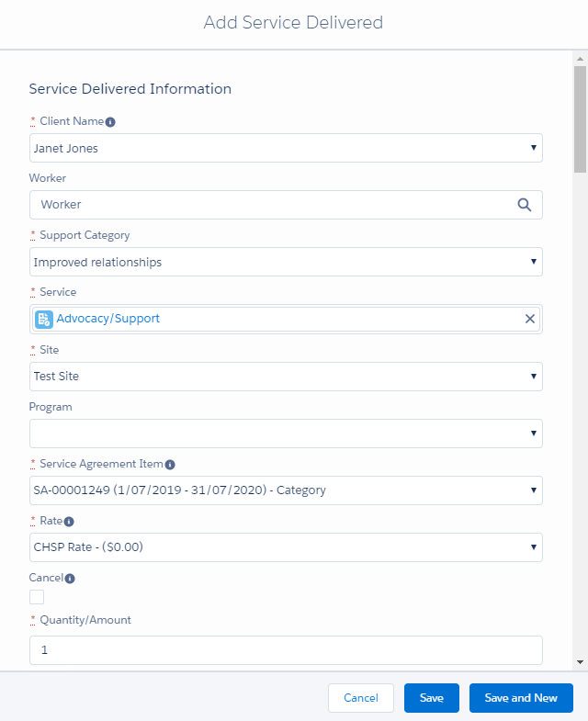Click the Worker search magnifier icon
588x721 pixels.
coord(524,205)
